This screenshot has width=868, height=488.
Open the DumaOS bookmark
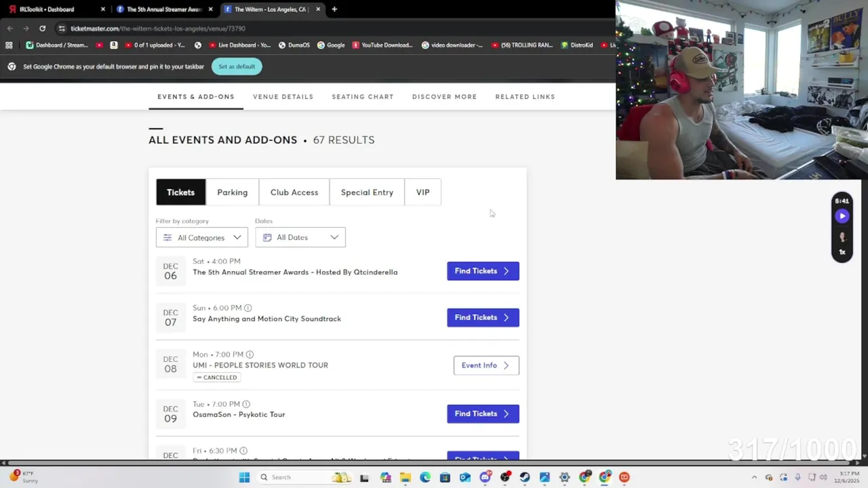pos(294,45)
